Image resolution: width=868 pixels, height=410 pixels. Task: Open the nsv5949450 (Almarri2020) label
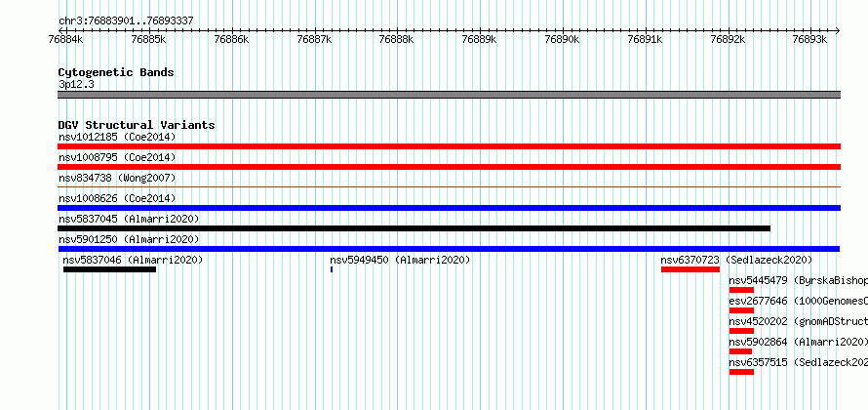(x=400, y=260)
